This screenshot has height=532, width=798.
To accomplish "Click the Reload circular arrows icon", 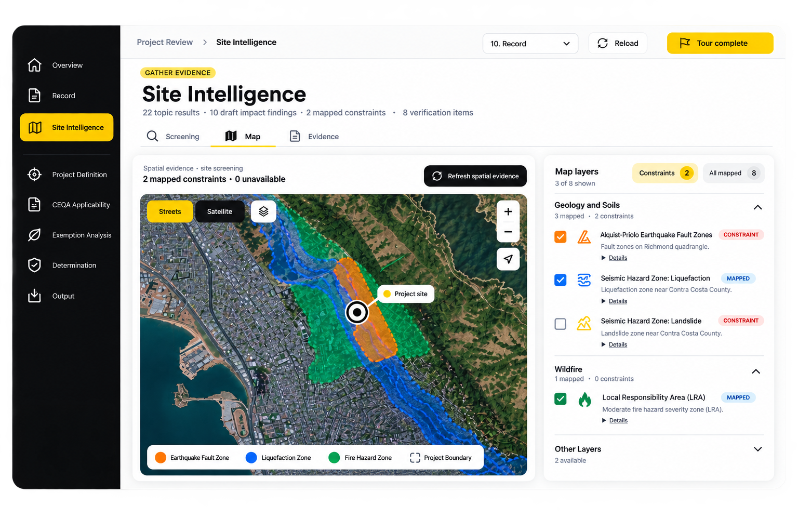I will 603,43.
